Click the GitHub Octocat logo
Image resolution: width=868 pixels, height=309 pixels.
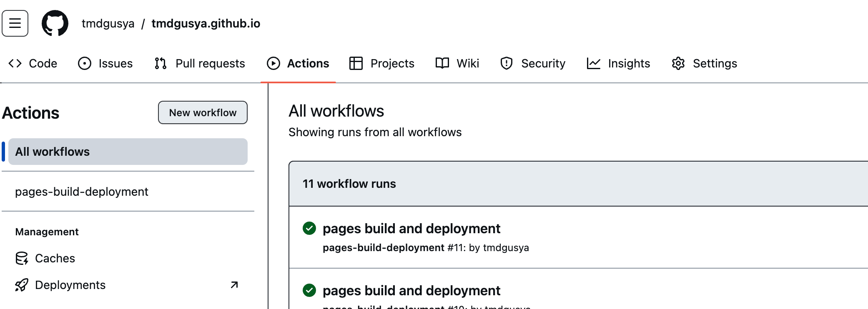click(55, 23)
